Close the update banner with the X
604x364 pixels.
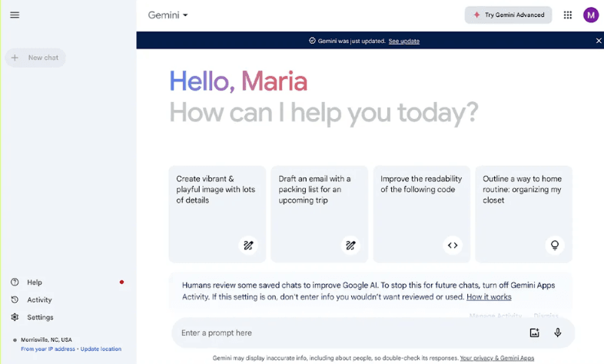[x=599, y=41]
